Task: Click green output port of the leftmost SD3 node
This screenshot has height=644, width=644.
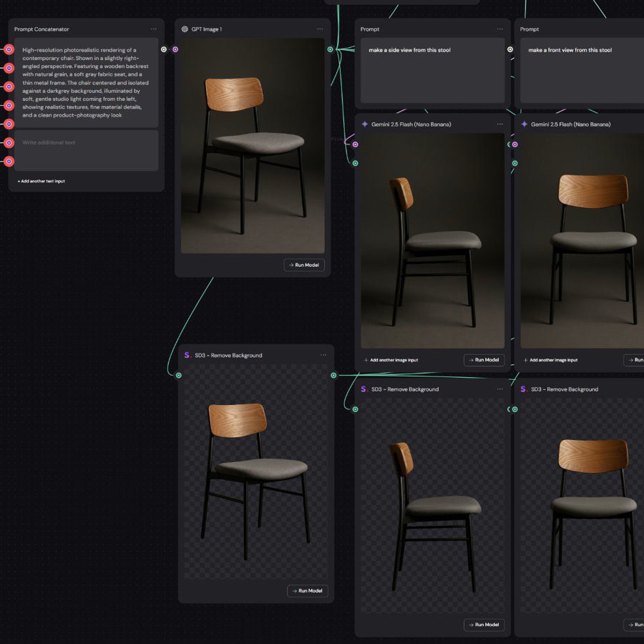Action: tap(333, 375)
